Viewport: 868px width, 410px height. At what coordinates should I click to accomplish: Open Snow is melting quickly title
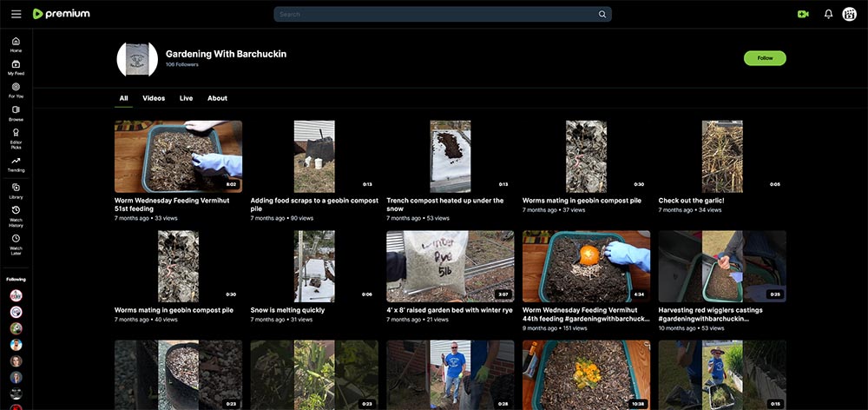(287, 310)
